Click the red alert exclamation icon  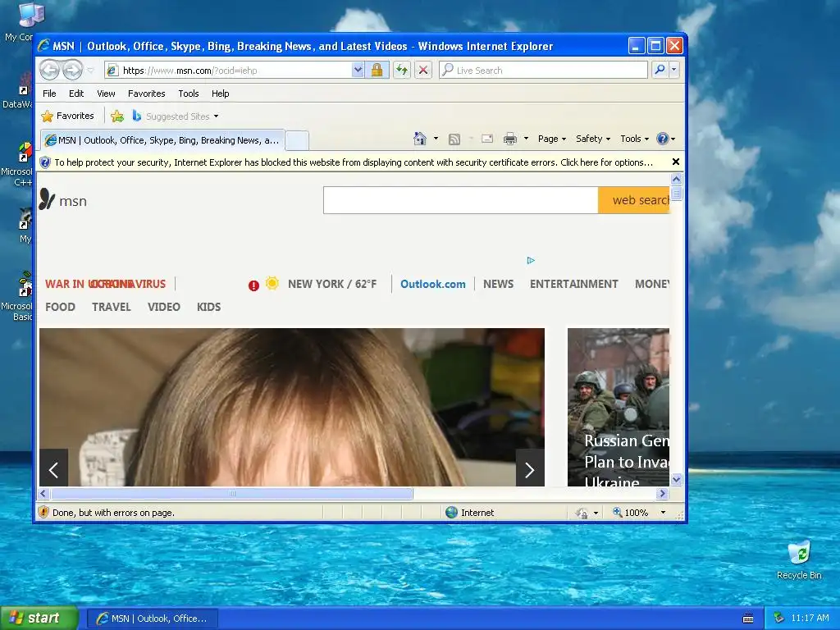click(x=253, y=285)
